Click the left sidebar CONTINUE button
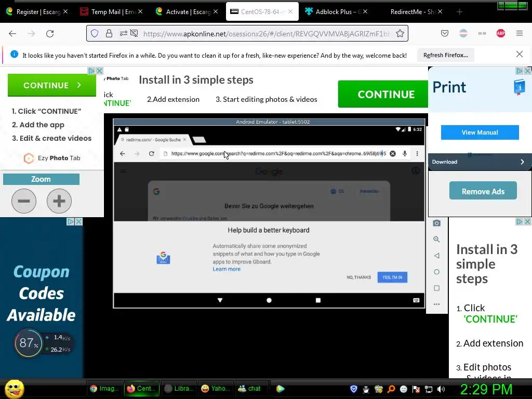This screenshot has width=532, height=399. point(52,85)
